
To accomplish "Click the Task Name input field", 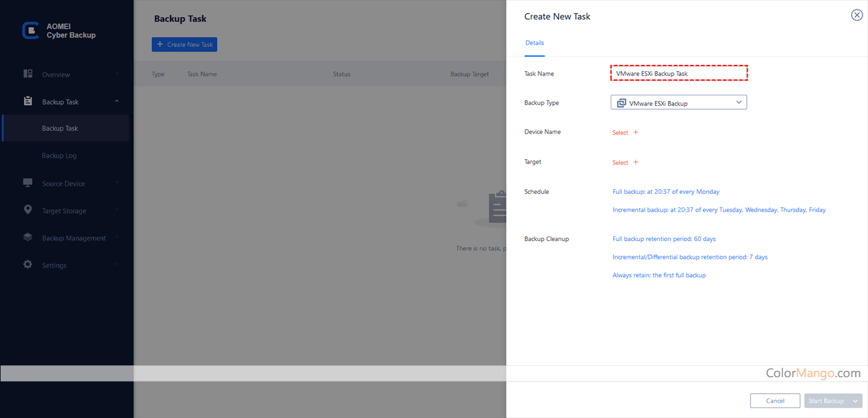I will (679, 73).
